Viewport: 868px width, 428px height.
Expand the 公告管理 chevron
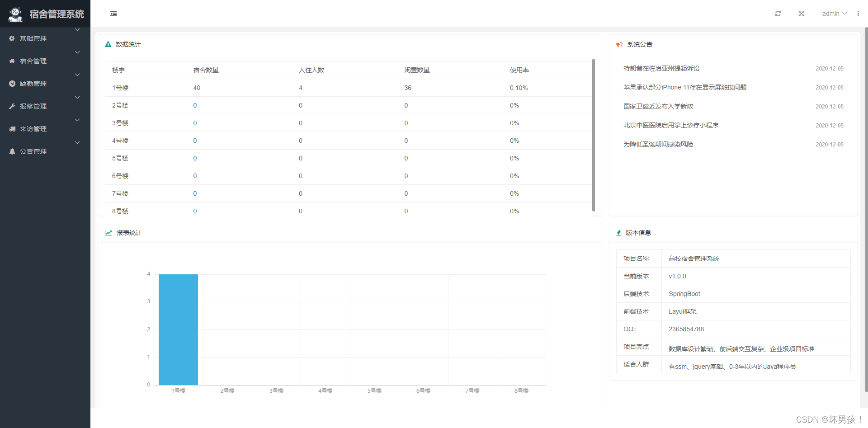click(x=77, y=143)
